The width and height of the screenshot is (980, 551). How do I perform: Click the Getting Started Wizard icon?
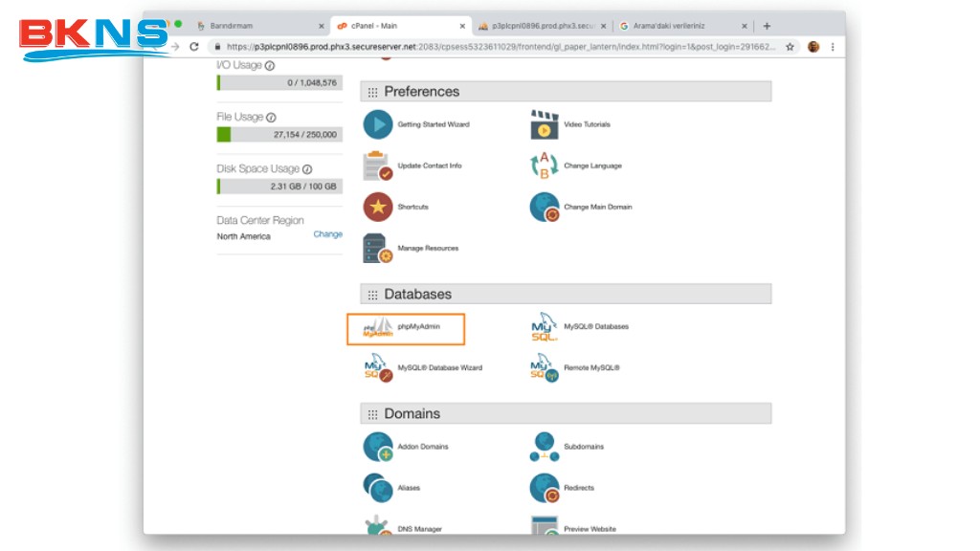378,124
